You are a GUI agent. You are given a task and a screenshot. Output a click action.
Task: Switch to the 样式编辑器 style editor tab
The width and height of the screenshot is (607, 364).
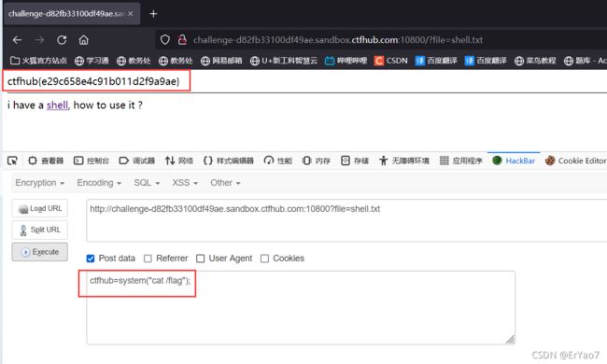tap(229, 161)
